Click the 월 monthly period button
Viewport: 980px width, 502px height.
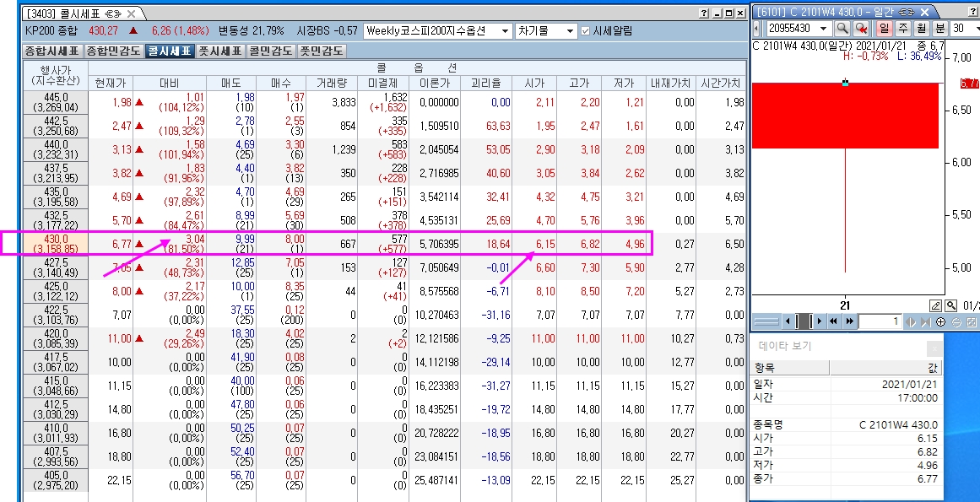pos(921,29)
